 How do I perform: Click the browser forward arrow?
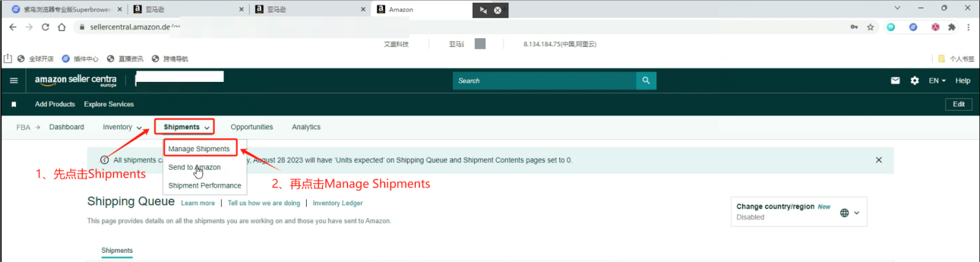(x=29, y=27)
